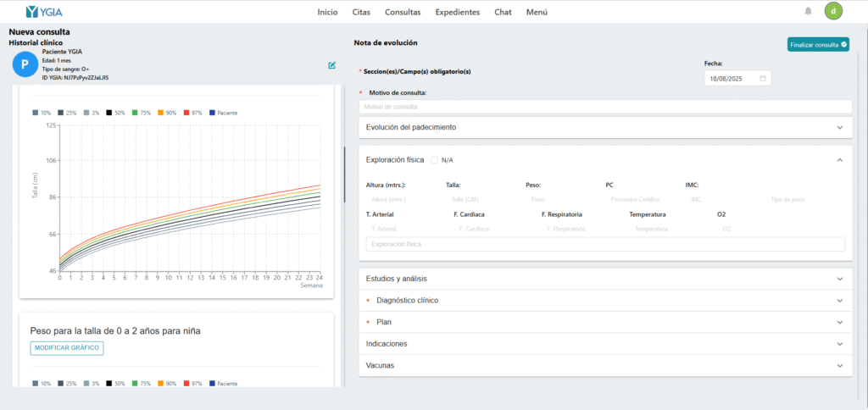
Task: Click the Fecha date field
Action: click(x=737, y=79)
